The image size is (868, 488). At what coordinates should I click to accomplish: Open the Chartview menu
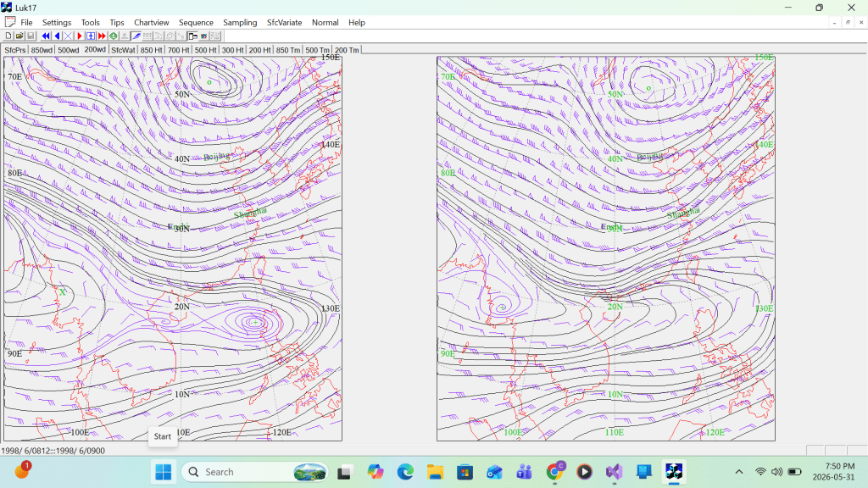click(x=151, y=23)
